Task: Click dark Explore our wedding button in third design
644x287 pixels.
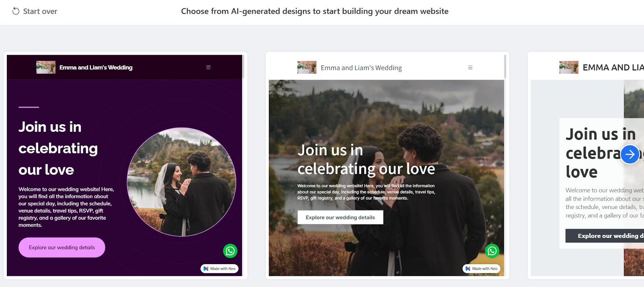Action: (605, 236)
